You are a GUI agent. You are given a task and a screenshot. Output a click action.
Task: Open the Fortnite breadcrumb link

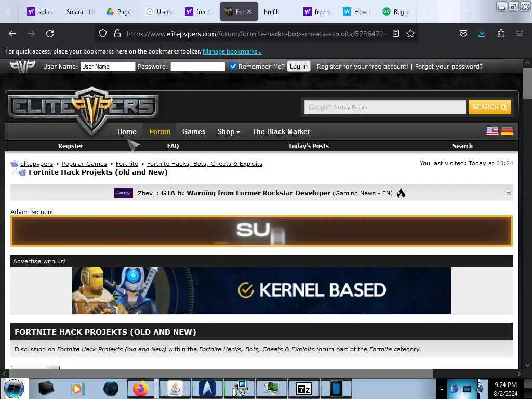tap(127, 164)
